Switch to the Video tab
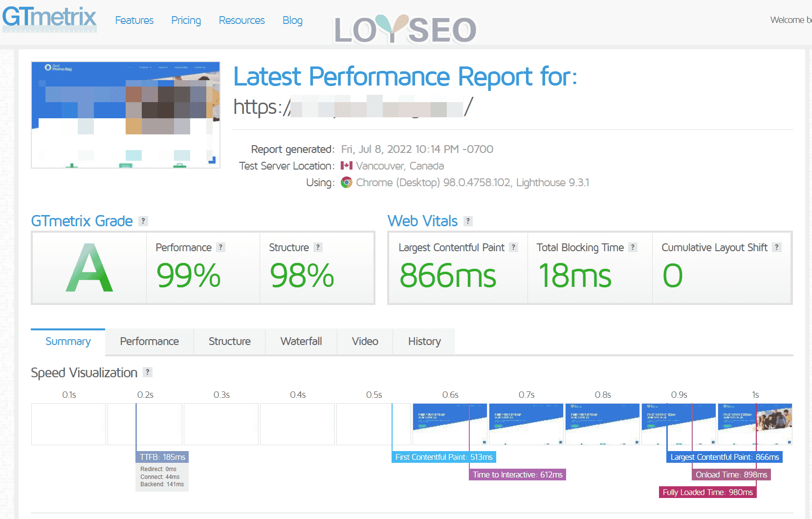812x519 pixels. point(365,341)
